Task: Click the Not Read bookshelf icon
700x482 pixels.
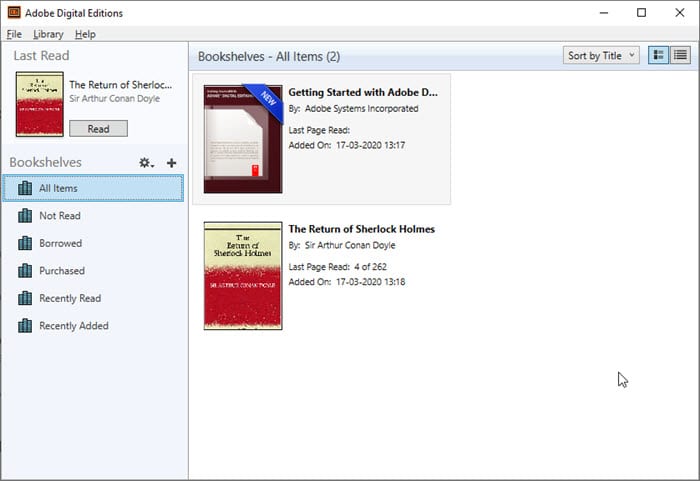Action: 25,216
